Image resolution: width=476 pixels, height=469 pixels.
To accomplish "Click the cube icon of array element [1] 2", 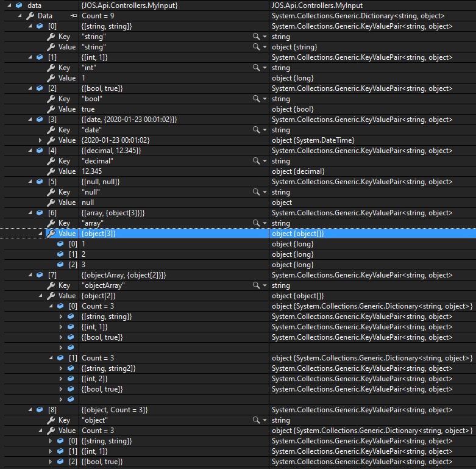I will point(60,254).
